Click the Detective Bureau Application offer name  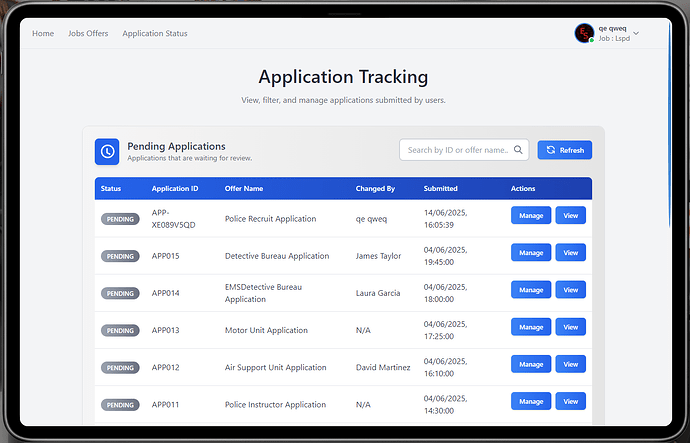click(x=277, y=256)
